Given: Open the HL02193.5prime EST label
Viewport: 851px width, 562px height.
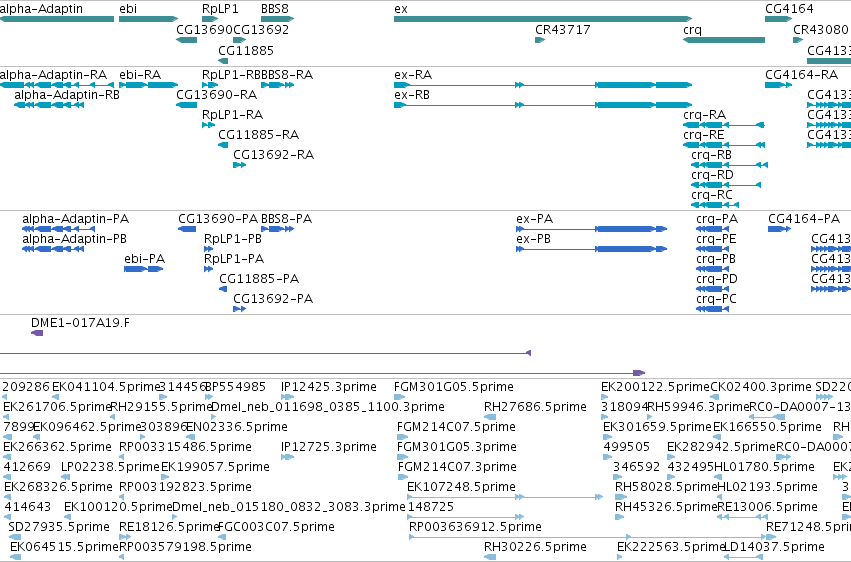Looking at the screenshot, I should (767, 488).
